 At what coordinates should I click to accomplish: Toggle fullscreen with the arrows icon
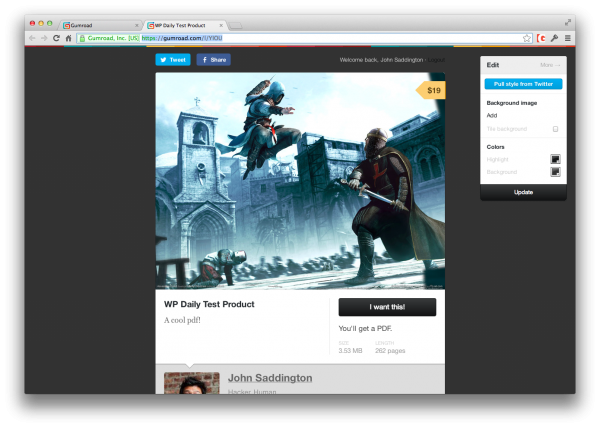(x=568, y=23)
